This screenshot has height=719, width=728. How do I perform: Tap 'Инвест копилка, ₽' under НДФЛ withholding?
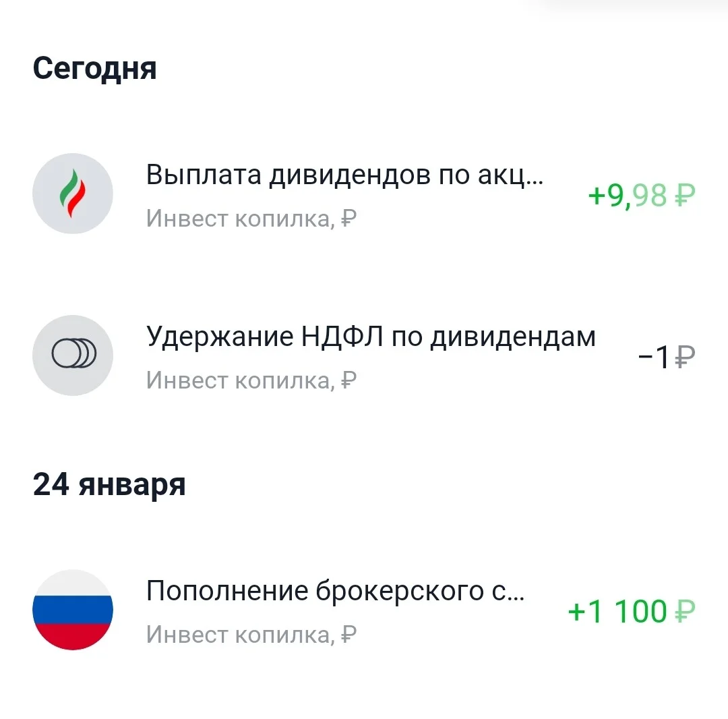(251, 380)
